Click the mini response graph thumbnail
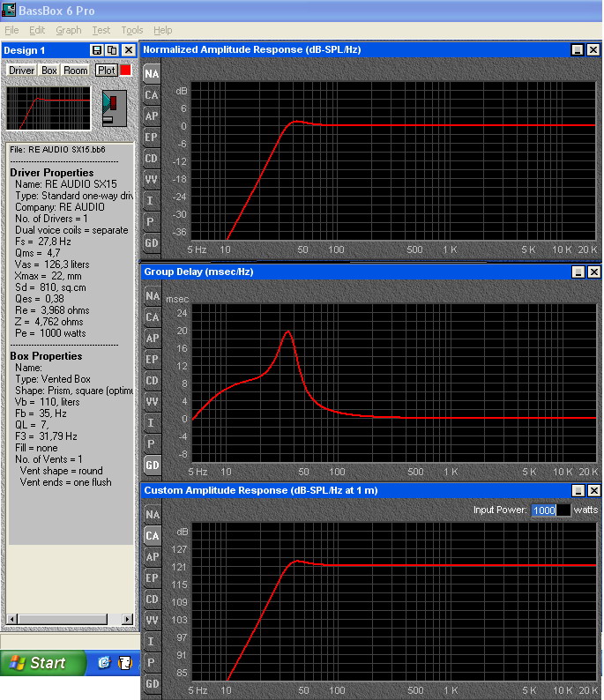 tap(48, 108)
